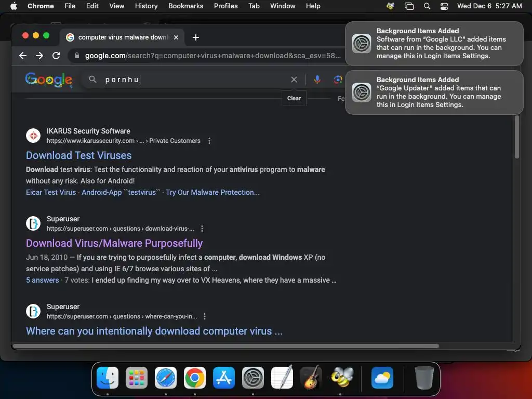Click the vertical page scrollbar
Viewport: 532px width, 399px height.
tap(517, 137)
